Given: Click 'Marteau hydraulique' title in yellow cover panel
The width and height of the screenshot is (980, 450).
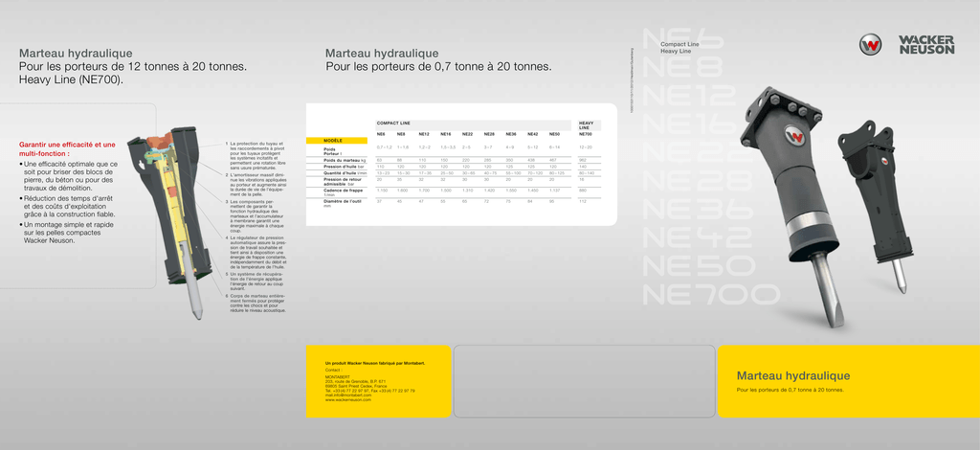Looking at the screenshot, I should 793,375.
